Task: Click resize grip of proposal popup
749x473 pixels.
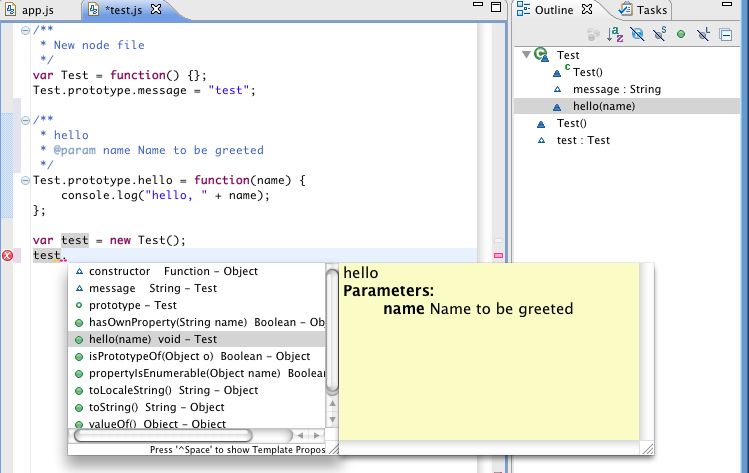Action: [x=333, y=449]
